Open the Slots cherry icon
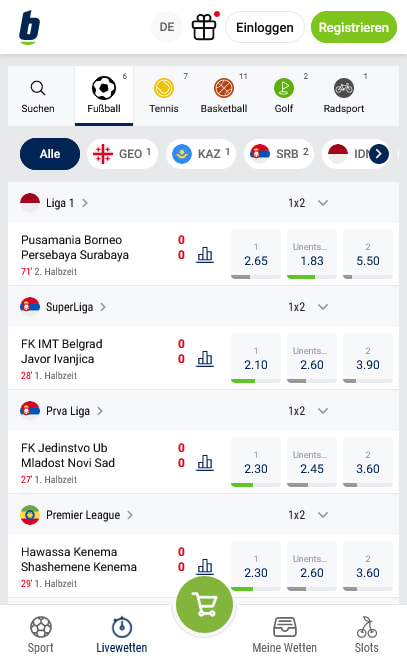Image resolution: width=407 pixels, height=664 pixels. [366, 627]
